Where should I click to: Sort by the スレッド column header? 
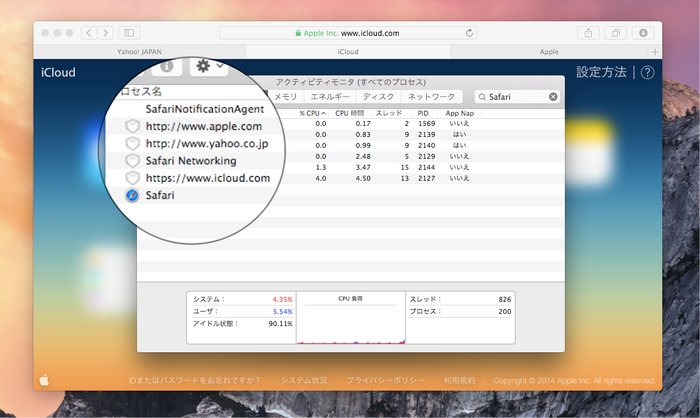389,113
